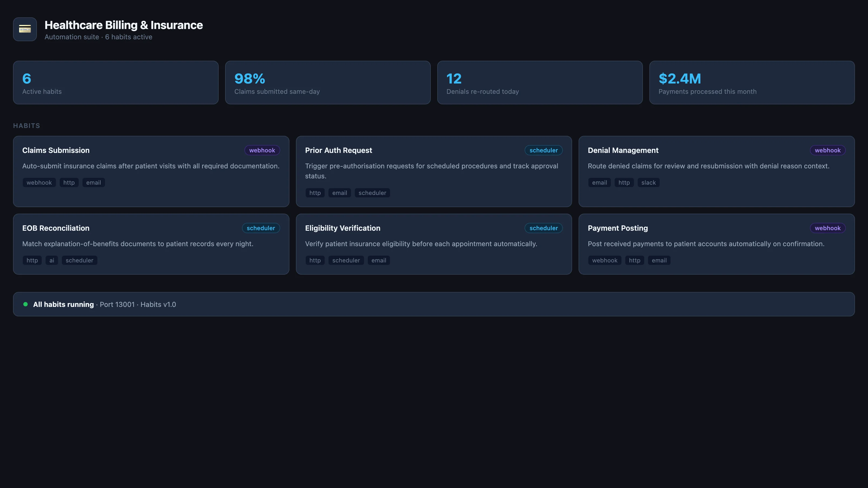Select the email tag under Prior Auth Request
The height and width of the screenshot is (488, 868).
click(x=340, y=193)
